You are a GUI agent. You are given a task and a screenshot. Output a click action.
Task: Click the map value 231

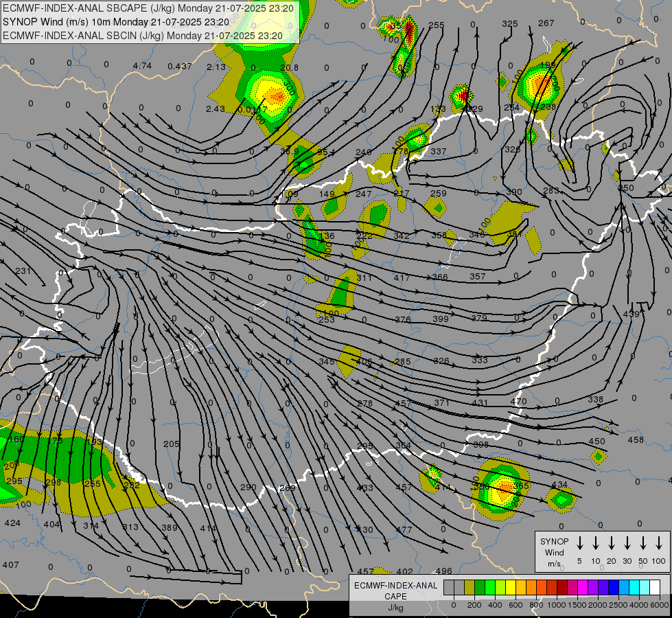tap(23, 271)
